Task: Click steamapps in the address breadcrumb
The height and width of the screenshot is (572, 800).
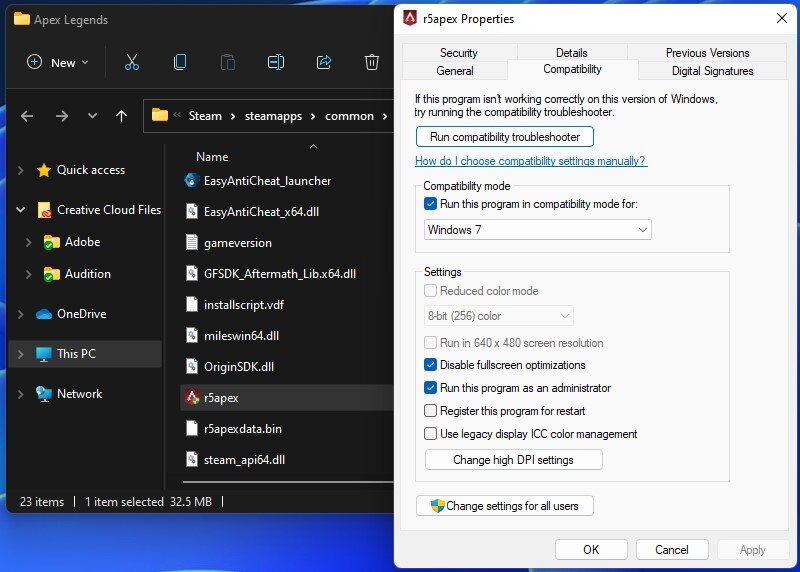Action: tap(273, 116)
